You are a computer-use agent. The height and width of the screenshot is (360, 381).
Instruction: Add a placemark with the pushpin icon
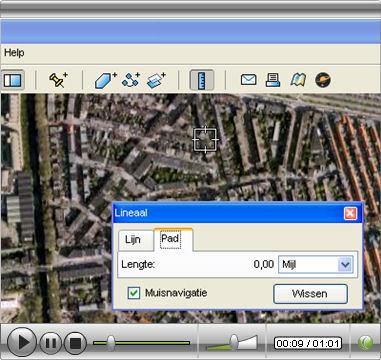click(58, 80)
